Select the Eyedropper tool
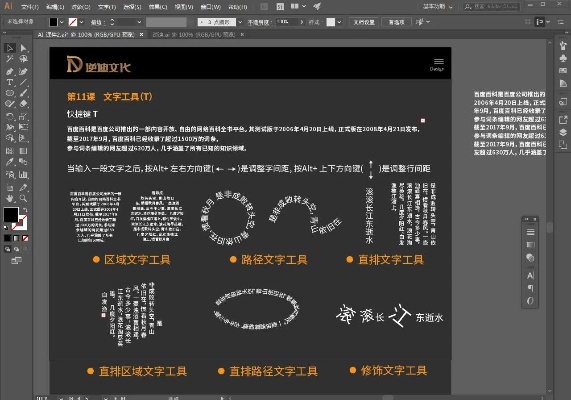This screenshot has width=571, height=400. [10, 162]
